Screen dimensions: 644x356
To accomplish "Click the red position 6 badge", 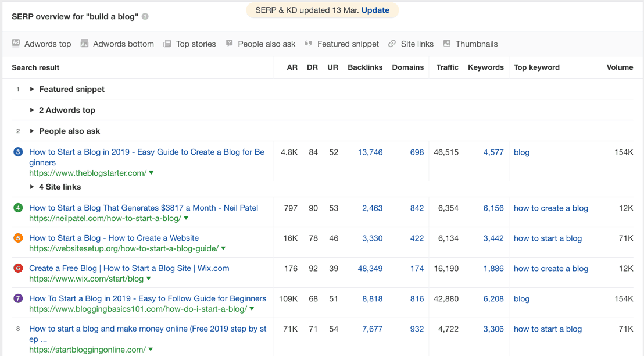I will tap(18, 268).
